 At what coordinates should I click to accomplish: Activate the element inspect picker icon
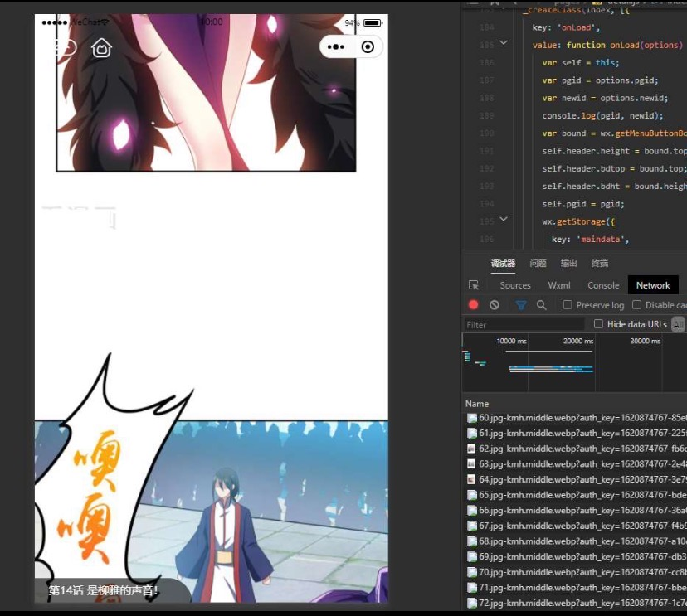[x=474, y=285]
